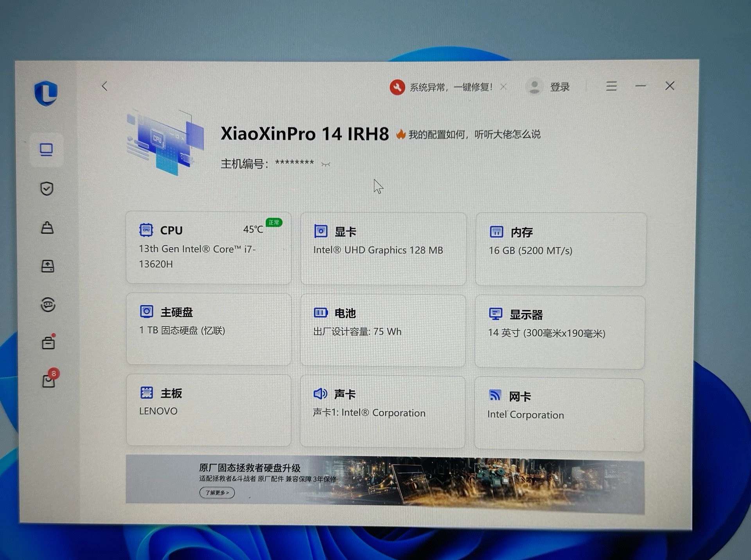Open the customer service headset sidebar icon

[48, 304]
